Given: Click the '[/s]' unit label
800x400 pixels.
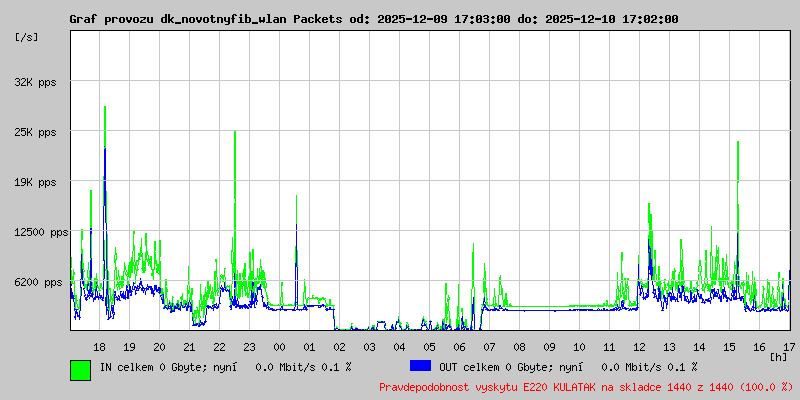Looking at the screenshot, I should click(x=27, y=37).
